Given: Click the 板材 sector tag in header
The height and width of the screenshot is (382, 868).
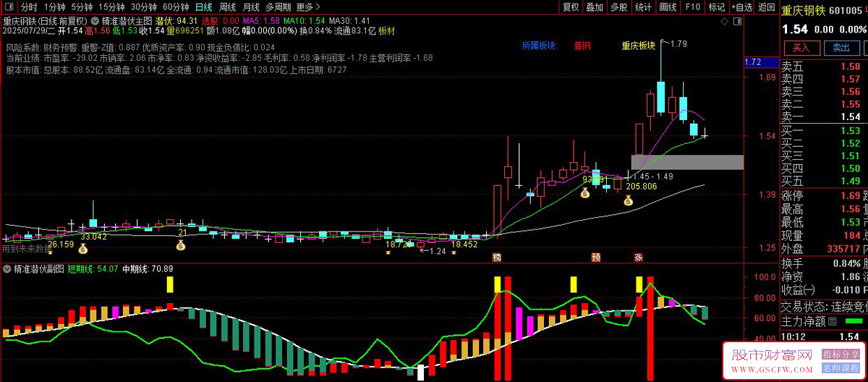Looking at the screenshot, I should pyautogui.click(x=387, y=30).
